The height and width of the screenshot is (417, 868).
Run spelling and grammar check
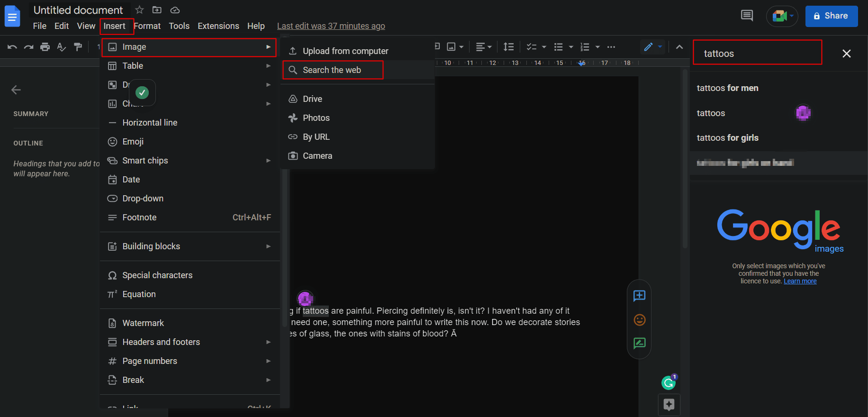[62, 47]
